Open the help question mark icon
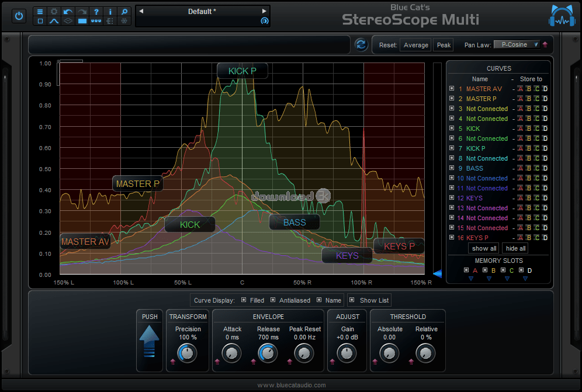The width and height of the screenshot is (582, 392). (96, 12)
